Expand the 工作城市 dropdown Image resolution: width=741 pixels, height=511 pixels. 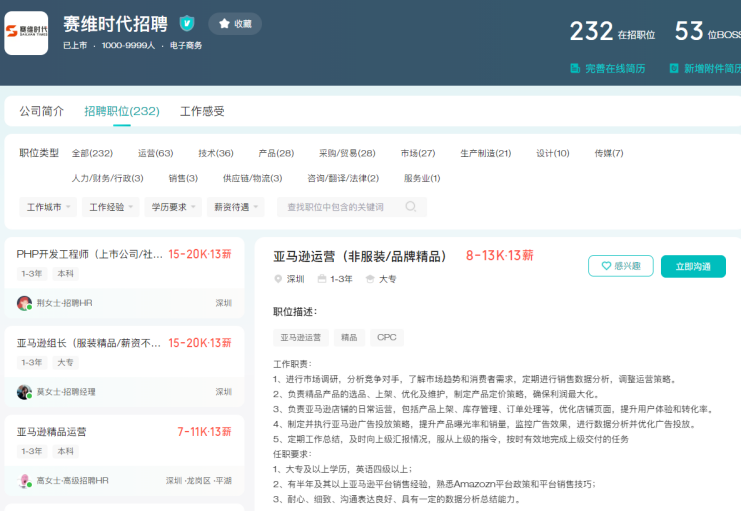click(x=48, y=207)
